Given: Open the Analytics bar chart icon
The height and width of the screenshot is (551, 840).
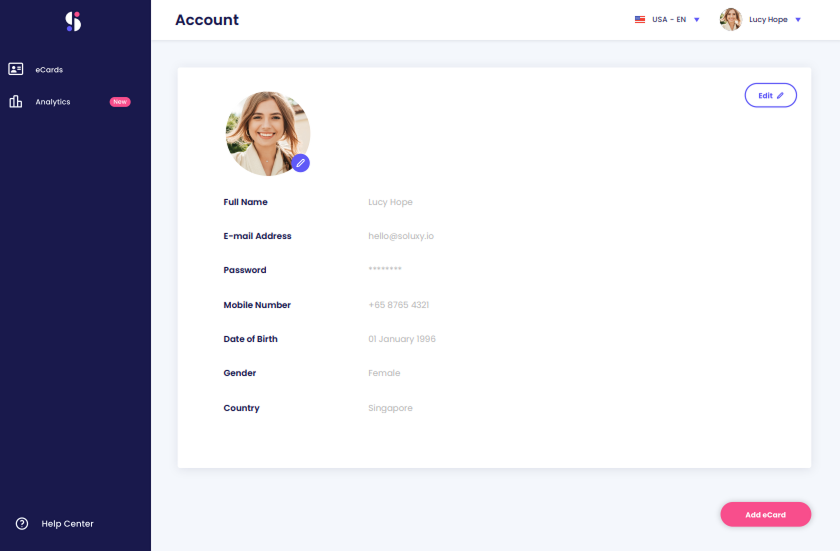Looking at the screenshot, I should click(16, 101).
